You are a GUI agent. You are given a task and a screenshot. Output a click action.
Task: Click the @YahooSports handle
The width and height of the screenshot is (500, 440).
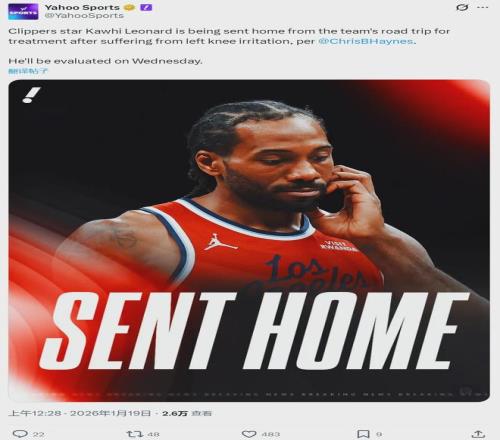pos(84,15)
